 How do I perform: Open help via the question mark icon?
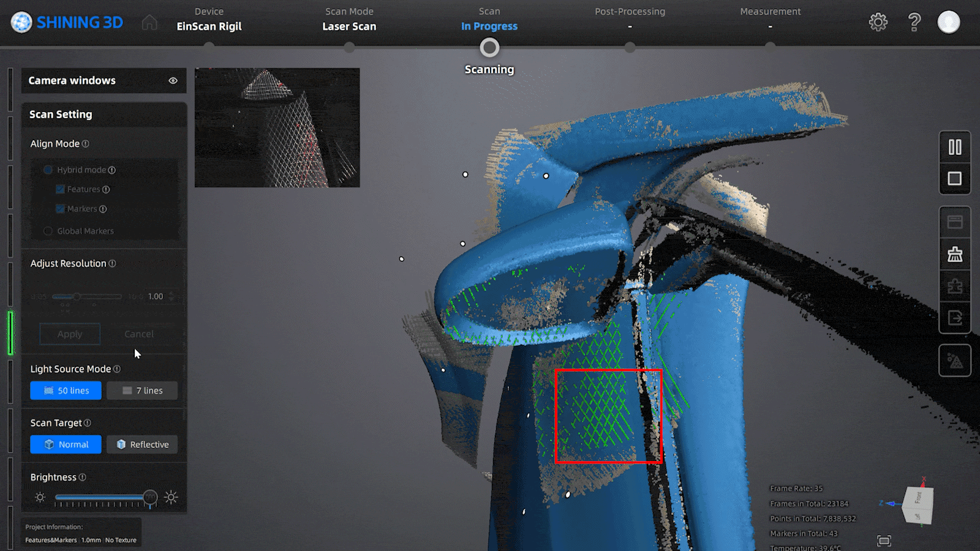(x=914, y=22)
